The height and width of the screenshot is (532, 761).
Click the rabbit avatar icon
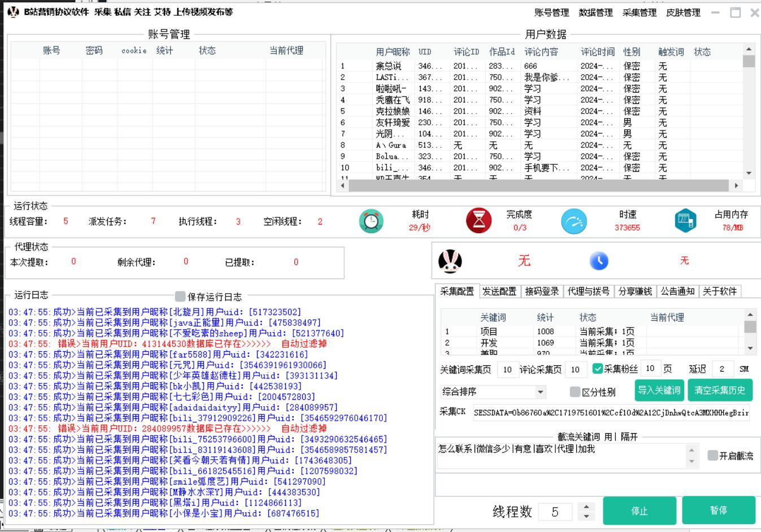[450, 261]
